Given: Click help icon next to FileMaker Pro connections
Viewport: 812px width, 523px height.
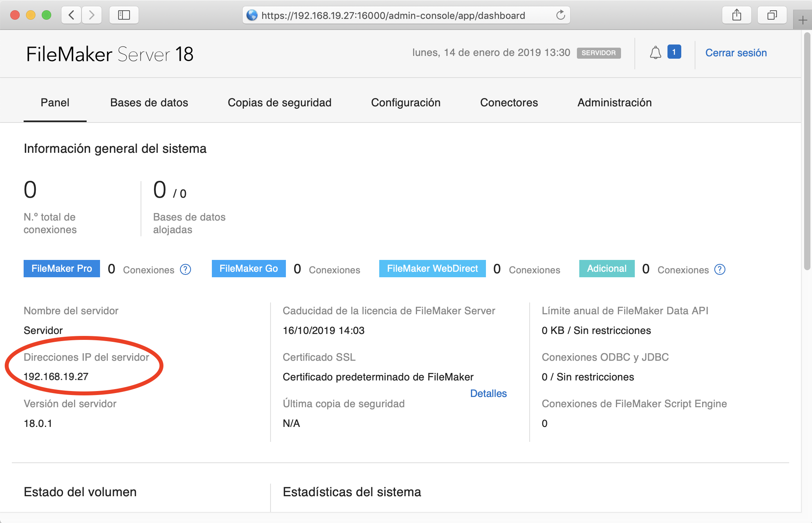Looking at the screenshot, I should point(185,269).
